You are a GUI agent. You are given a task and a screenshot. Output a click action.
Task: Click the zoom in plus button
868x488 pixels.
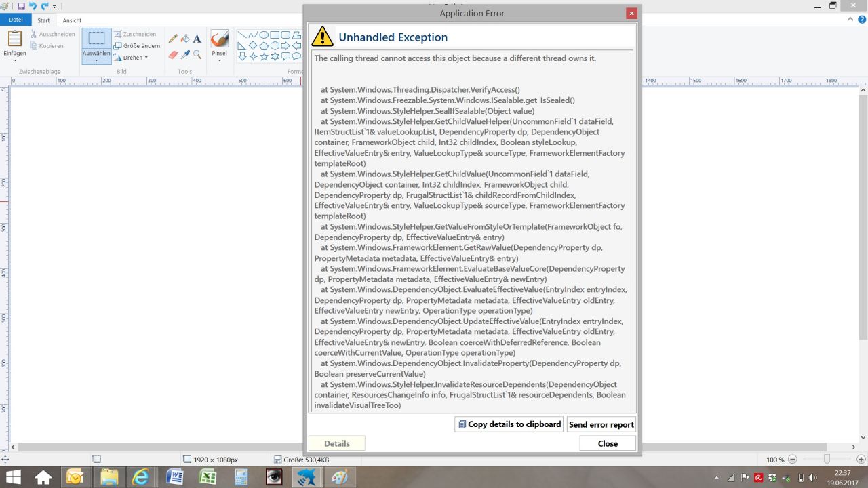point(861,460)
